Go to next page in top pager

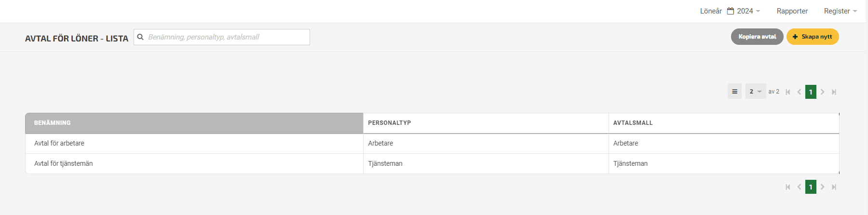(823, 92)
